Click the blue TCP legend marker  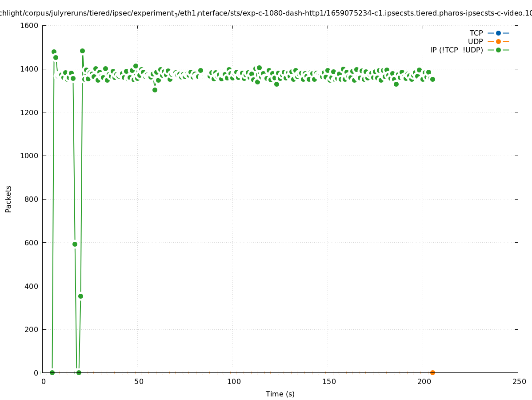click(498, 33)
